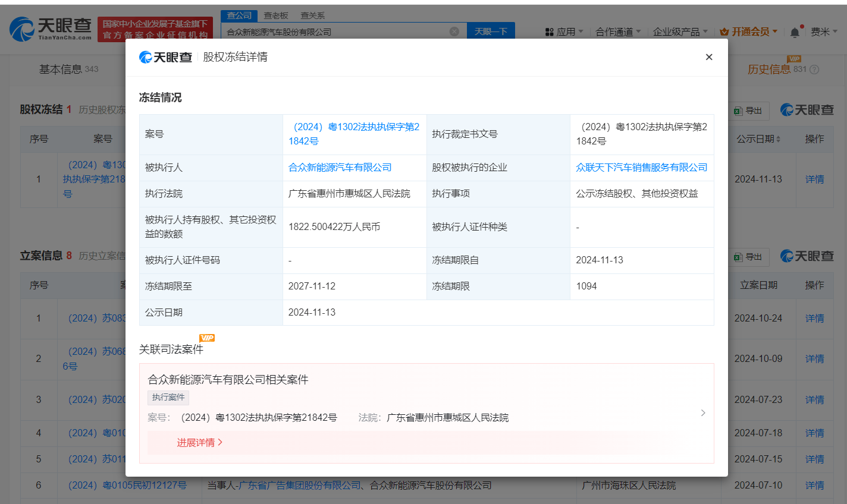Screen dimensions: 847x504
Task: Open 详情 for 2024-07-15 case row
Action: pyautogui.click(x=814, y=459)
